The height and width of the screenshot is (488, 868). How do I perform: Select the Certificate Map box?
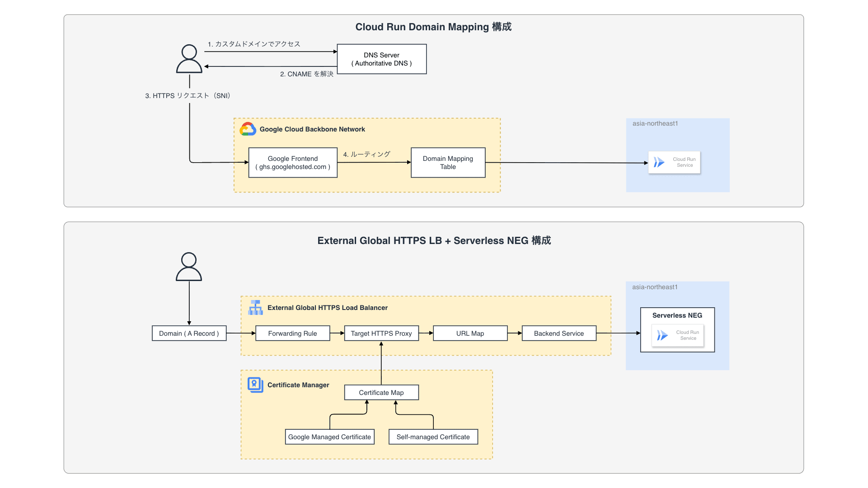[381, 393]
